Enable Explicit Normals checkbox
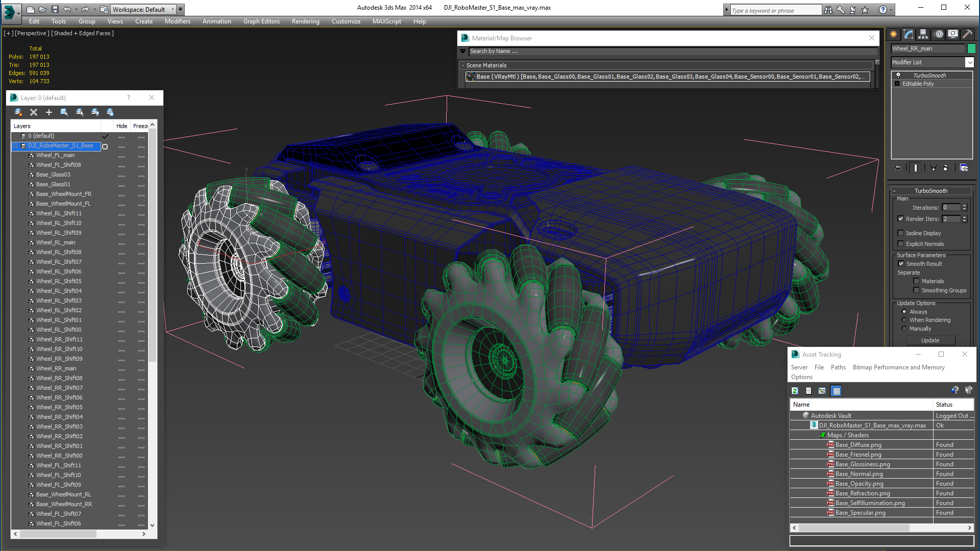This screenshot has height=551, width=980. (x=900, y=244)
